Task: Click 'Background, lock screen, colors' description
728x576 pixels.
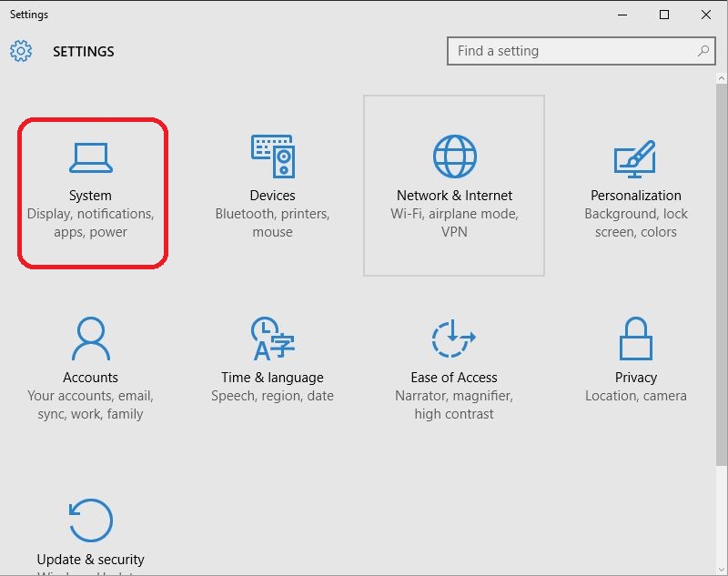Action: point(635,223)
